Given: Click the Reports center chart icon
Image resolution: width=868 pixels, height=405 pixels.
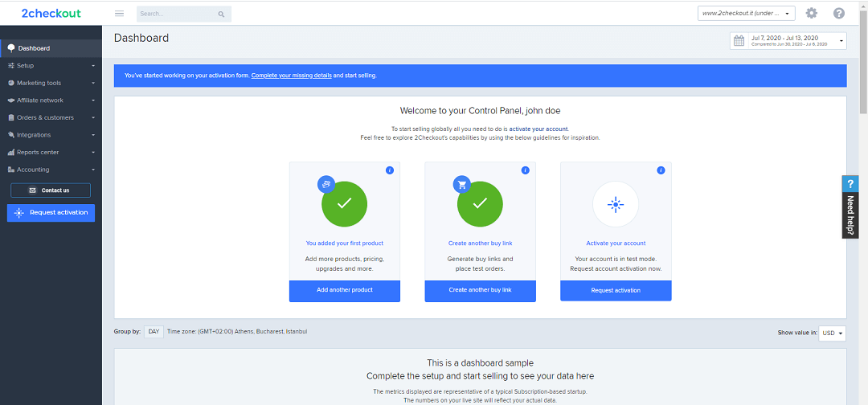Looking at the screenshot, I should coord(11,152).
